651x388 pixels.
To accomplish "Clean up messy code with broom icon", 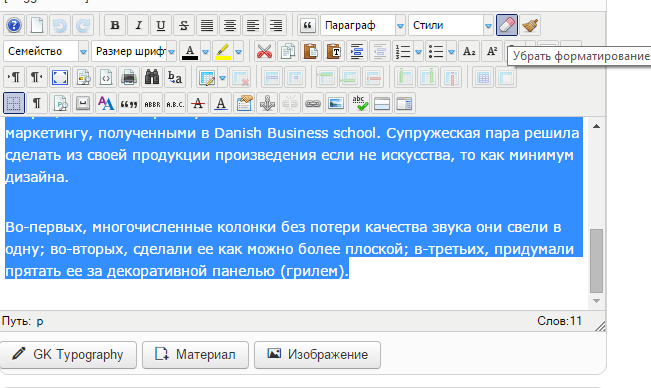I will click(530, 25).
